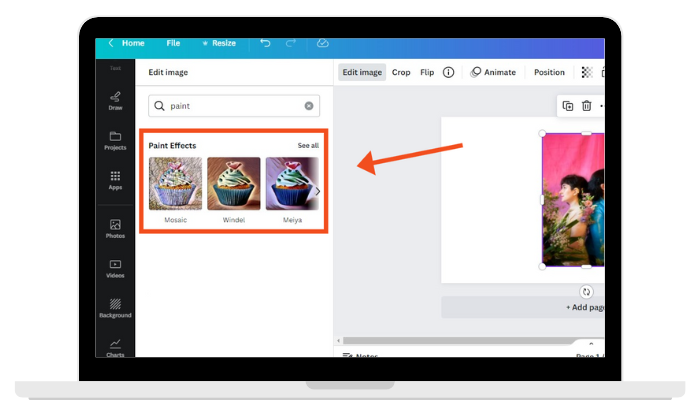Open the transparency checkerboard icon

(x=587, y=72)
